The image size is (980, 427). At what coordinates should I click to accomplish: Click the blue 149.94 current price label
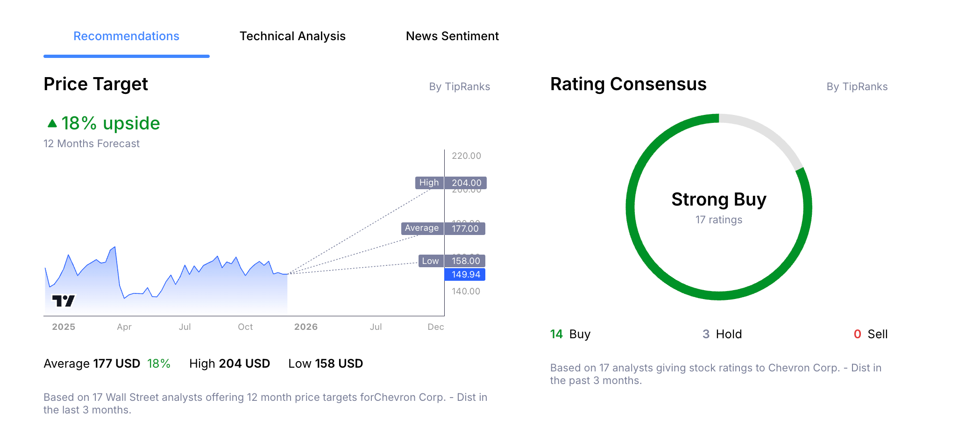point(466,275)
